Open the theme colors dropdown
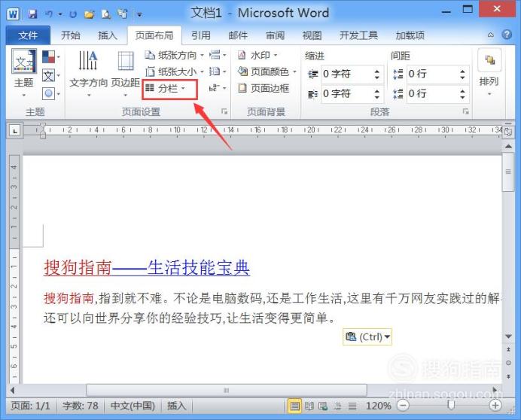 [x=51, y=56]
